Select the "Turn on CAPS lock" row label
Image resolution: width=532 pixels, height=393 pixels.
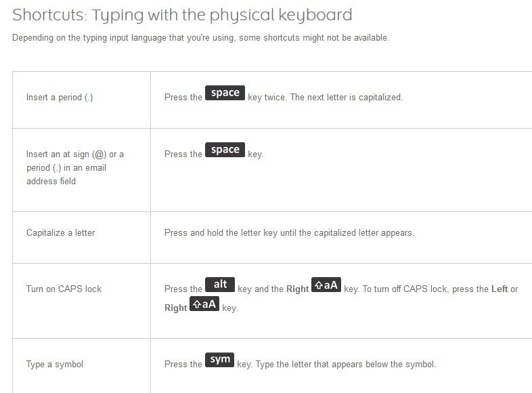click(x=64, y=289)
